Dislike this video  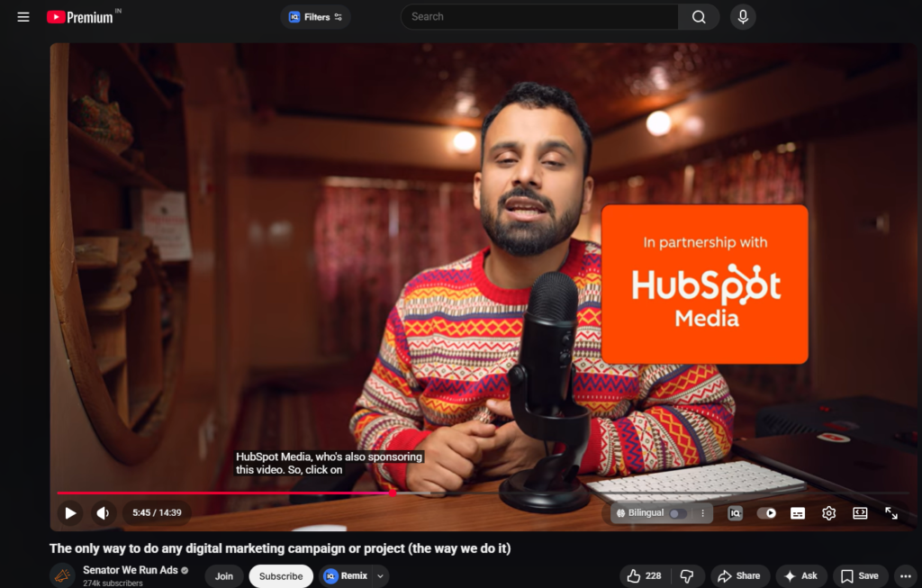pos(686,576)
